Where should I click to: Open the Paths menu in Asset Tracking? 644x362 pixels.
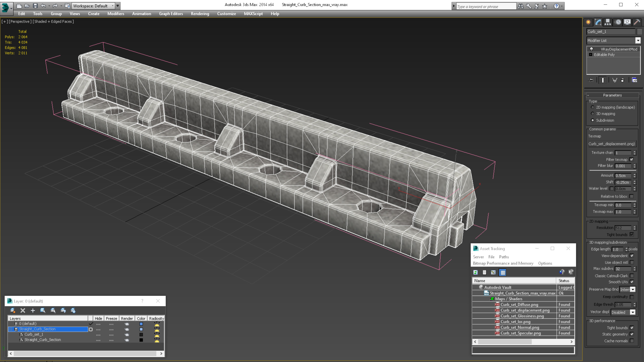coord(504,257)
